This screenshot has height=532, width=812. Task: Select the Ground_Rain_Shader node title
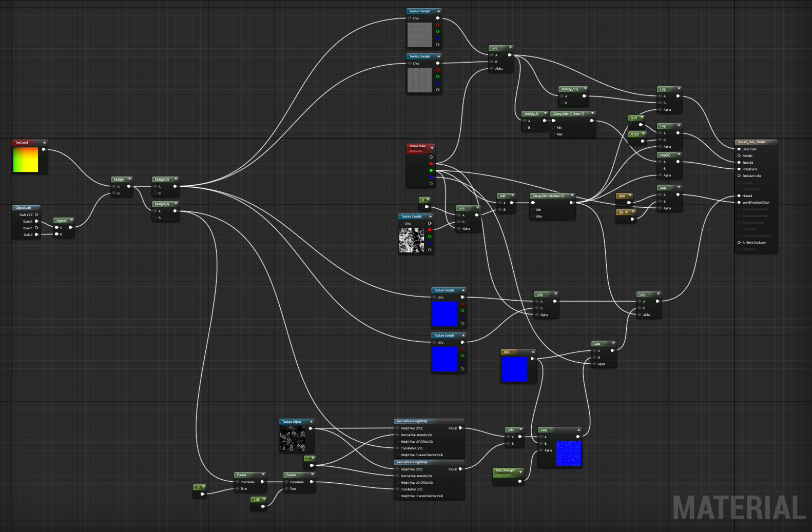tap(751, 142)
